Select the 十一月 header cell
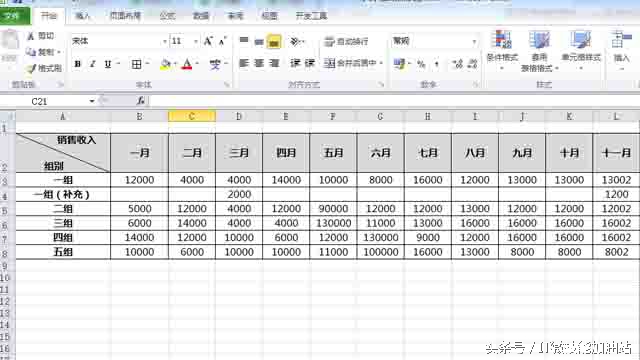 (x=616, y=153)
